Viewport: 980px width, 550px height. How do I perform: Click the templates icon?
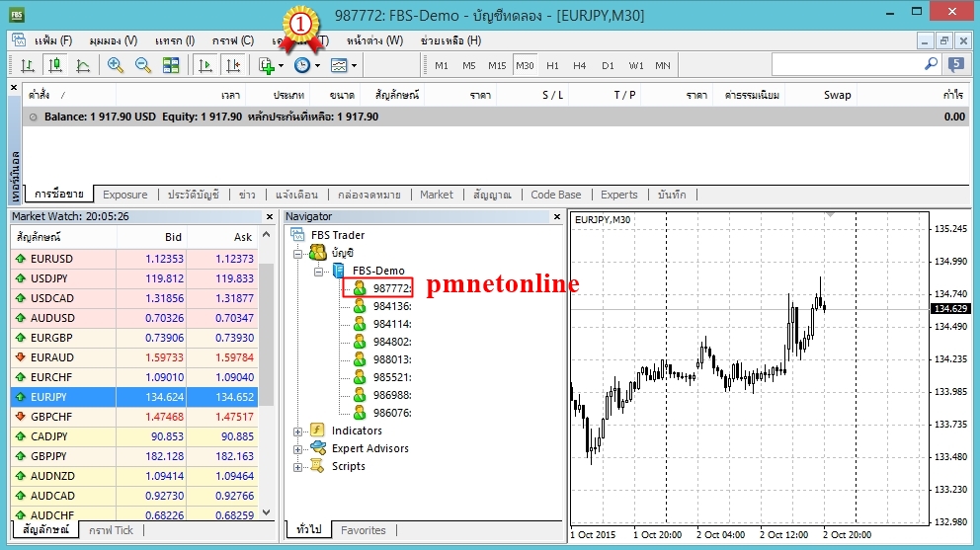coord(339,65)
